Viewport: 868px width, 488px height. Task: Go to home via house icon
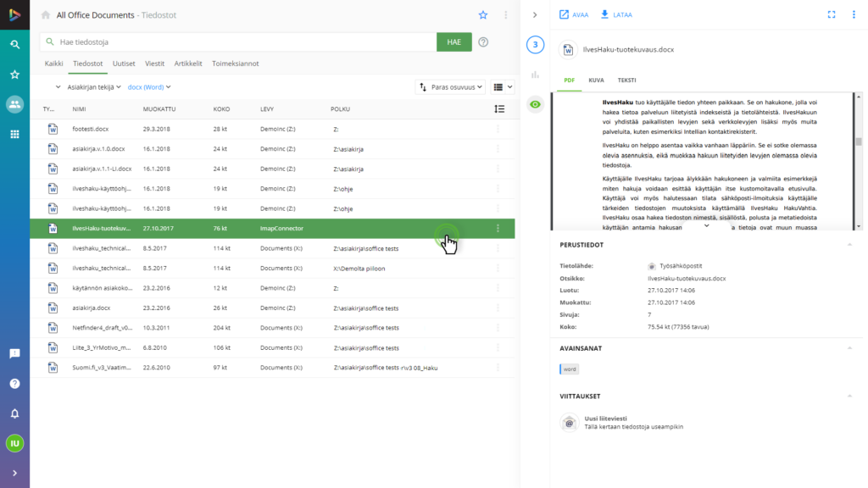point(46,15)
